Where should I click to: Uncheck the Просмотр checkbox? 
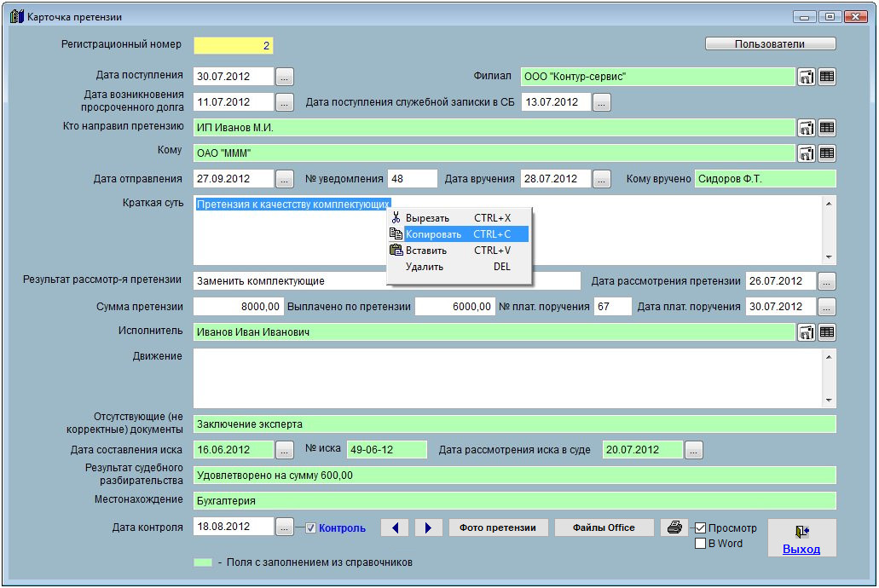pos(701,528)
